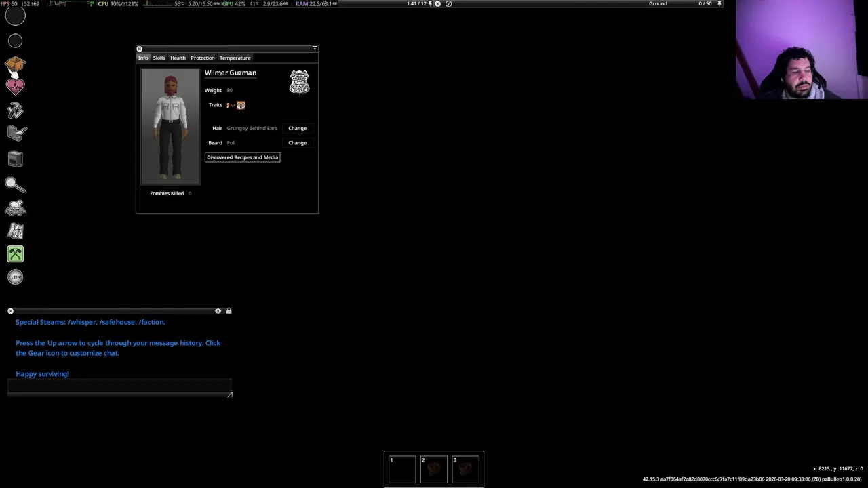Select hotbar slot 3
Viewport: 868px width, 488px height.
pyautogui.click(x=466, y=469)
